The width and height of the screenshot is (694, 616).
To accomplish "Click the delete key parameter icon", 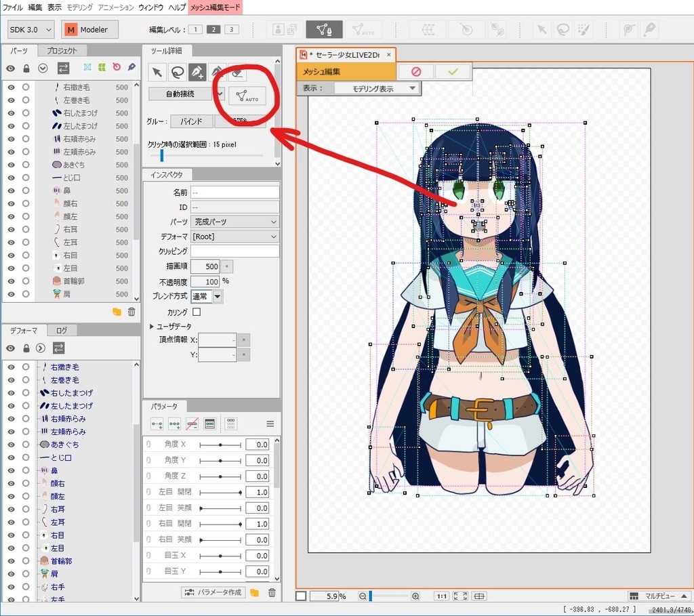I will pyautogui.click(x=192, y=424).
